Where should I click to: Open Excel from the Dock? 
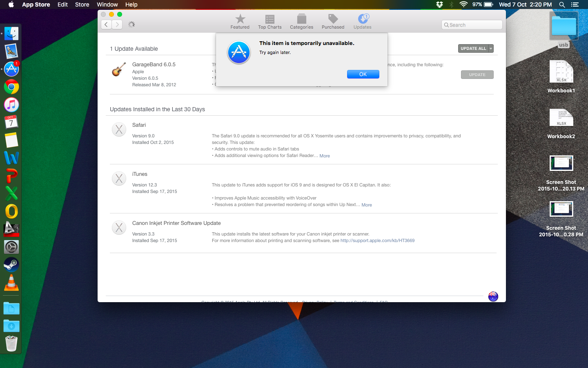(11, 193)
